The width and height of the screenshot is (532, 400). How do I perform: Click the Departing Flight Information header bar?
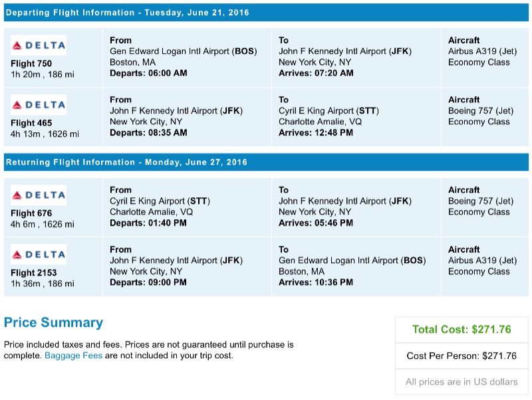click(266, 13)
